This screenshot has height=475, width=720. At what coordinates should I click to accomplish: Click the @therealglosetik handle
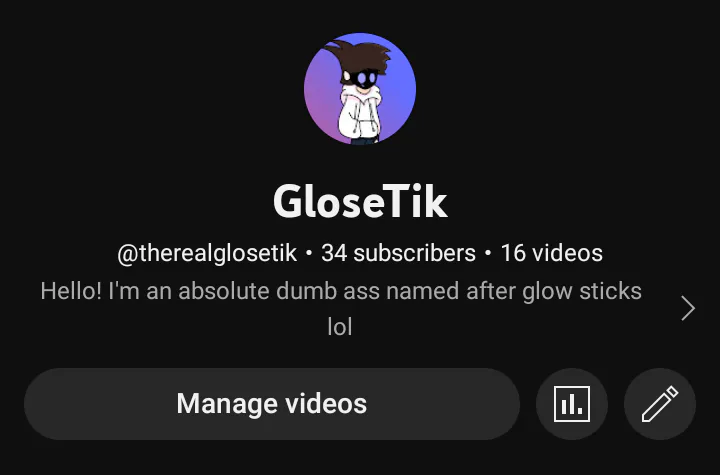click(x=207, y=253)
